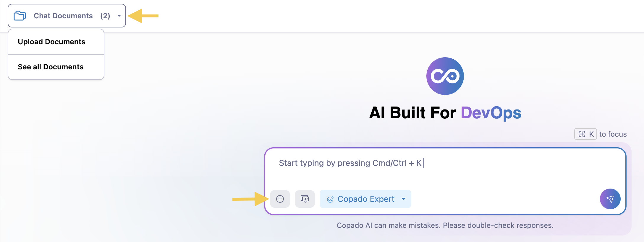This screenshot has height=242, width=644.
Task: Send the message with paper plane button
Action: click(610, 199)
